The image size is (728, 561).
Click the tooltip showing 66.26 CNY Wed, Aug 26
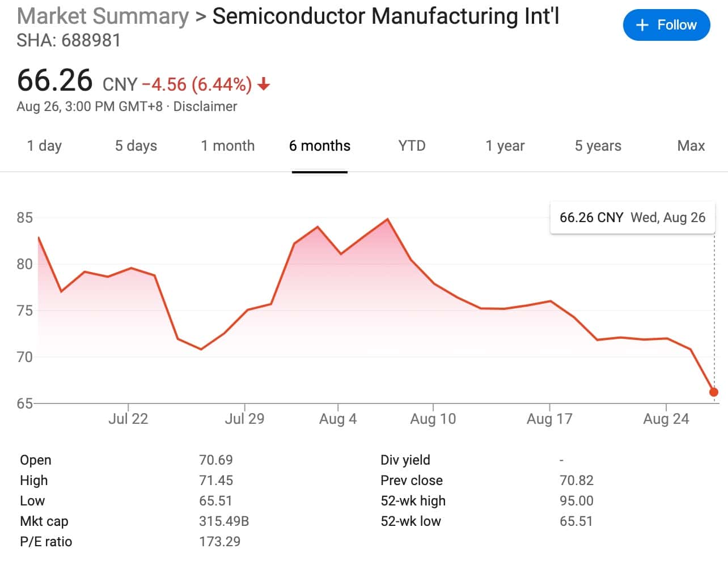[632, 217]
